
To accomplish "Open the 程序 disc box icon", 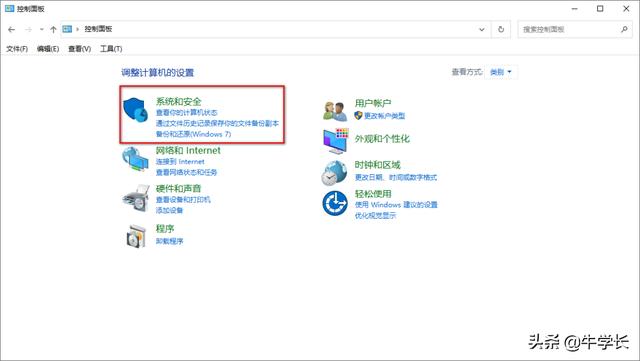I will tap(136, 236).
